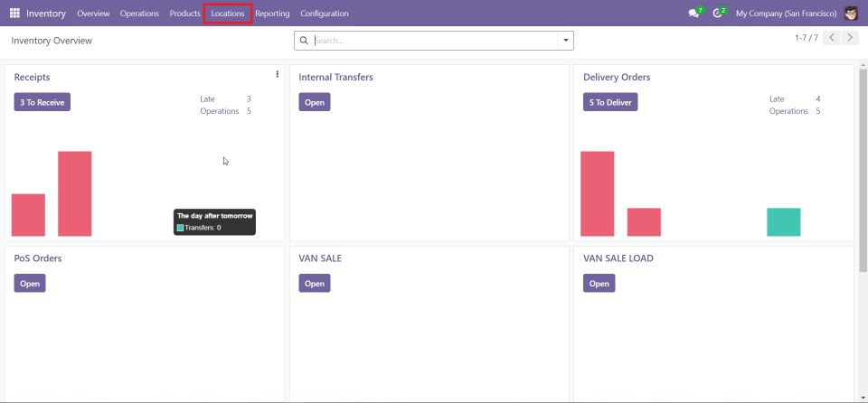Go to the previous page arrow
This screenshot has height=403, width=868.
point(832,38)
